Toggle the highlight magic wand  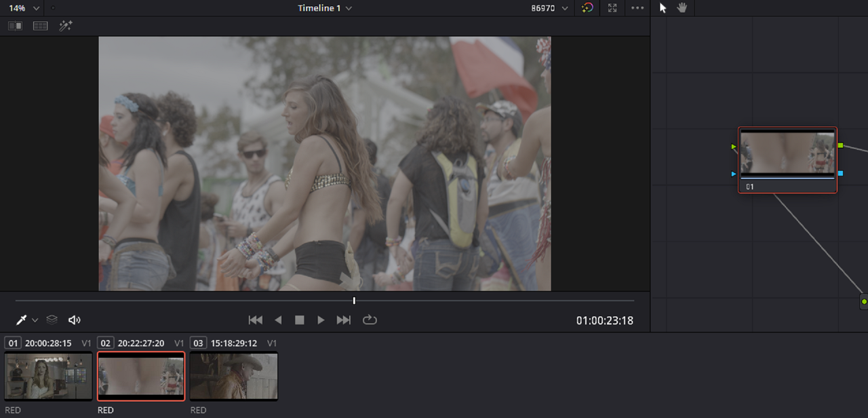pos(66,26)
